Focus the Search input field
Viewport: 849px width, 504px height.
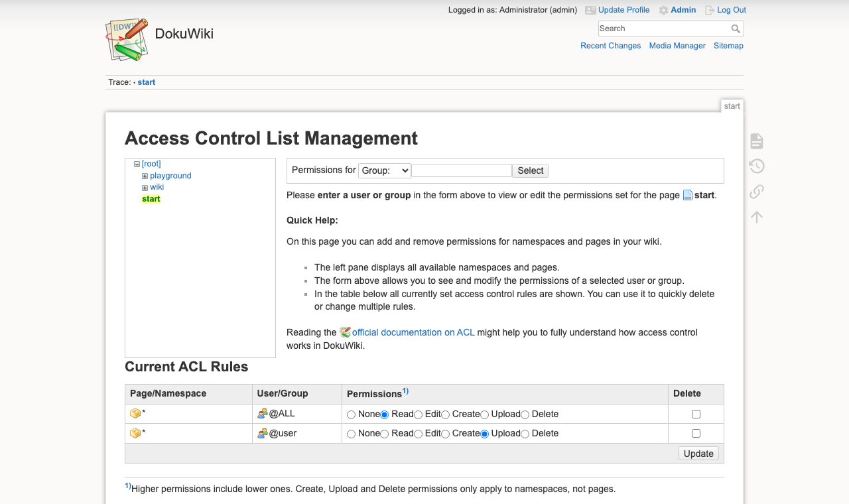(x=664, y=29)
